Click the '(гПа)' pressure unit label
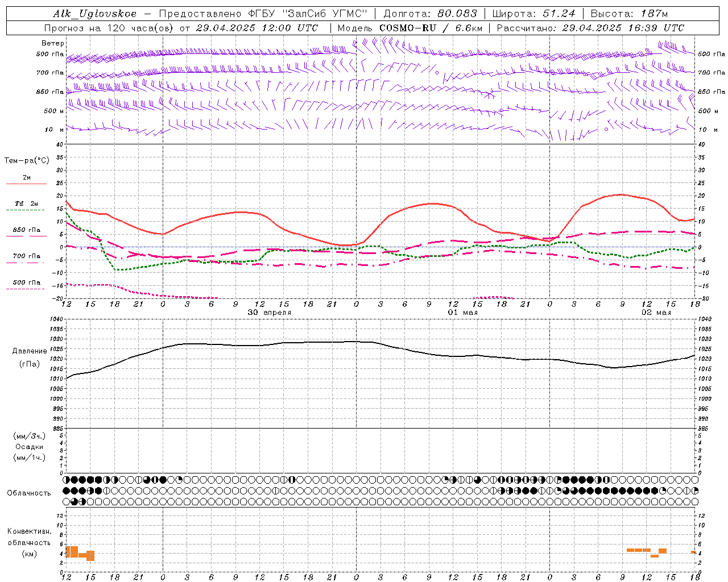The width and height of the screenshot is (728, 582). pos(30,364)
